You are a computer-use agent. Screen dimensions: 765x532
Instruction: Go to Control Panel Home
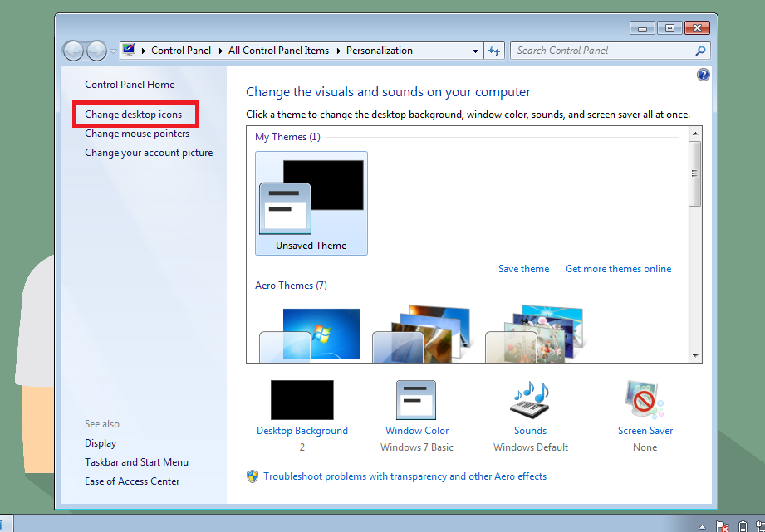[130, 85]
